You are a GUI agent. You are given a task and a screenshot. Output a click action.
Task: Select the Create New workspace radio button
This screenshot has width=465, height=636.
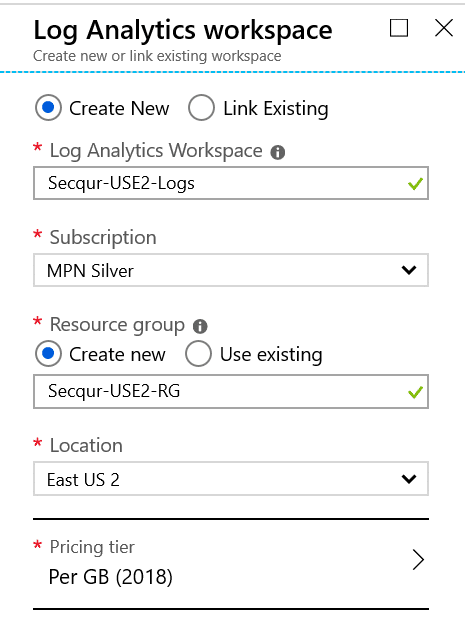pos(48,108)
